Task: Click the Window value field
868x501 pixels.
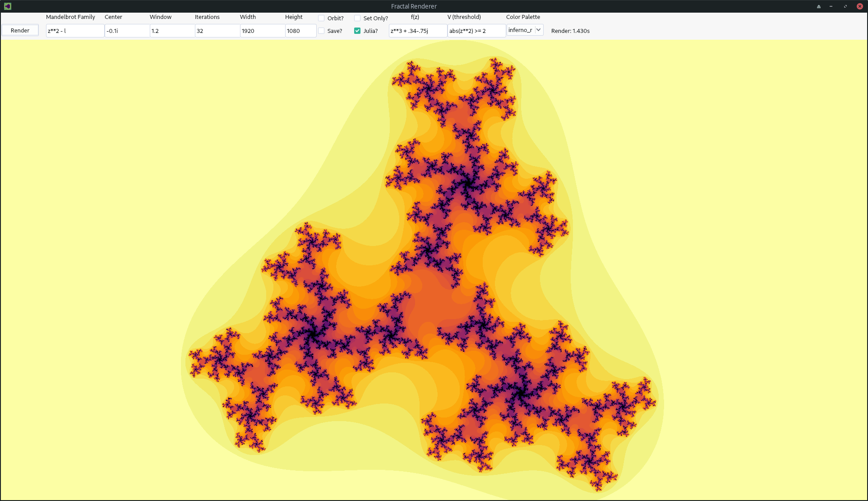Action: click(x=172, y=31)
